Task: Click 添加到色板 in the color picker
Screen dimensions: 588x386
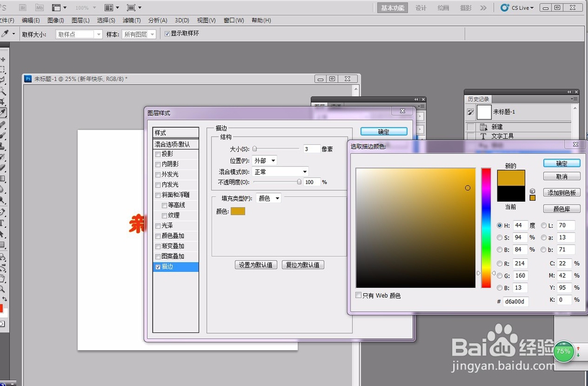Action: tap(562, 192)
